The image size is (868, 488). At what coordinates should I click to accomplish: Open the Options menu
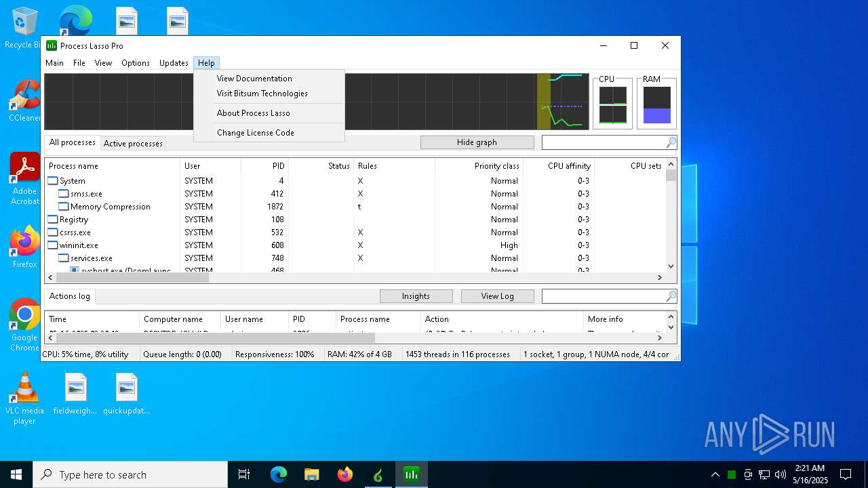coord(136,63)
